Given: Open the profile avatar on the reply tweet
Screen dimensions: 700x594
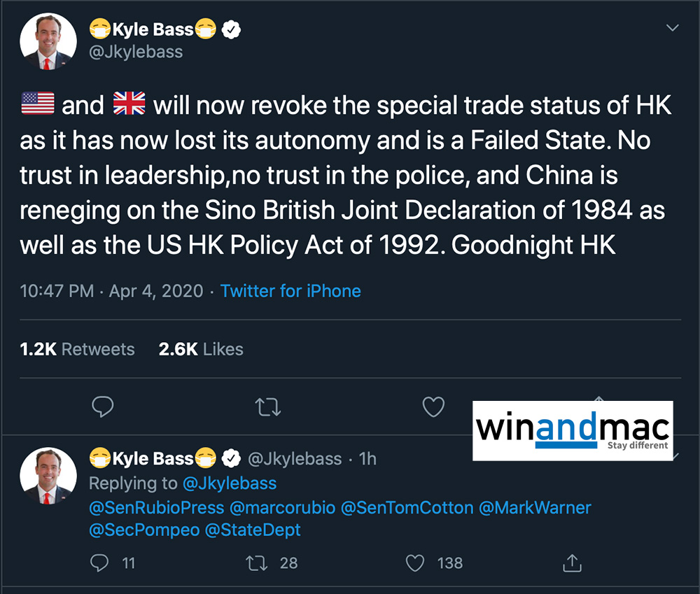Looking at the screenshot, I should (x=48, y=476).
